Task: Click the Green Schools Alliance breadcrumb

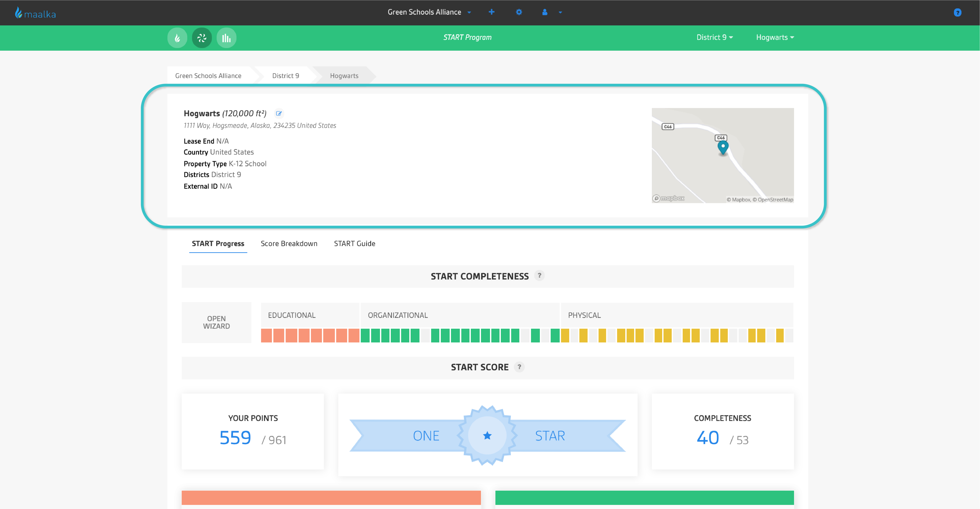Action: tap(208, 76)
